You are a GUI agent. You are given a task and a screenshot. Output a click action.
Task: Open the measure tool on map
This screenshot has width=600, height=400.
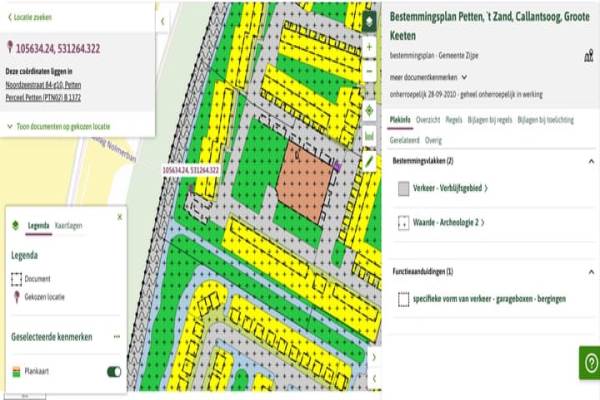369,135
